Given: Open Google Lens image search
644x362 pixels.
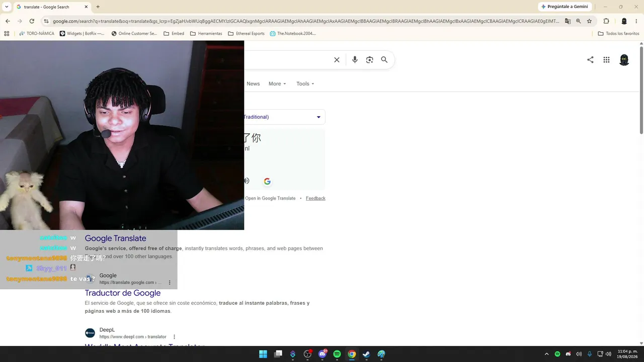Looking at the screenshot, I should 370,60.
